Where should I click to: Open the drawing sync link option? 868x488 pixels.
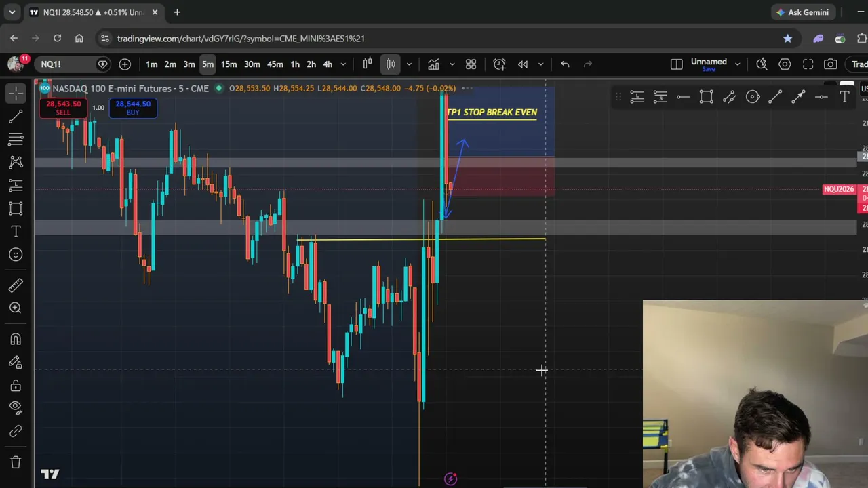pyautogui.click(x=16, y=431)
